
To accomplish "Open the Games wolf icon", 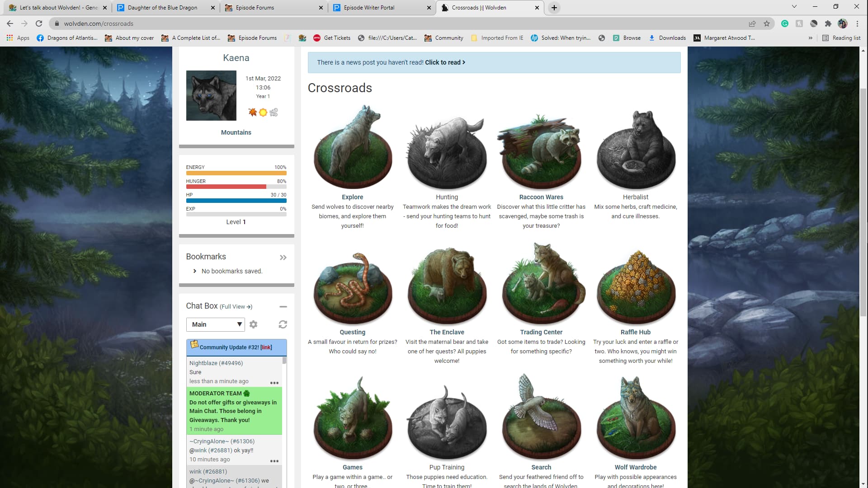I will pyautogui.click(x=353, y=418).
